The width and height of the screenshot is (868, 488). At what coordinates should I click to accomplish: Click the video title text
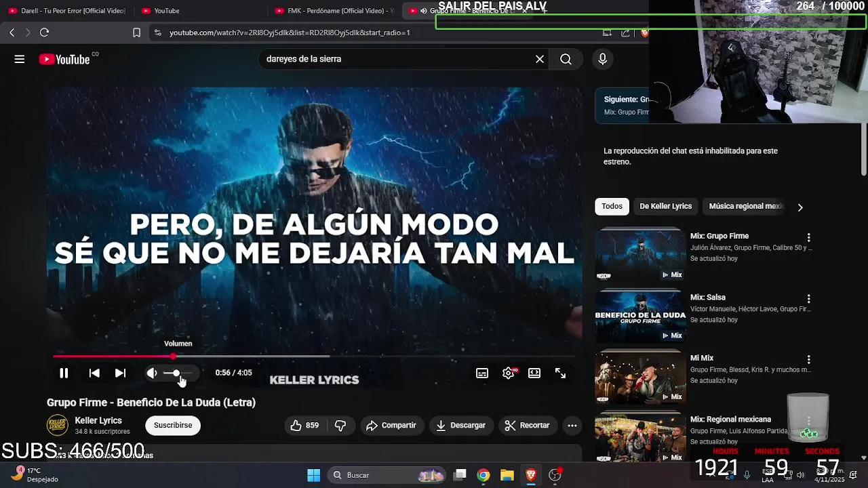tap(151, 403)
